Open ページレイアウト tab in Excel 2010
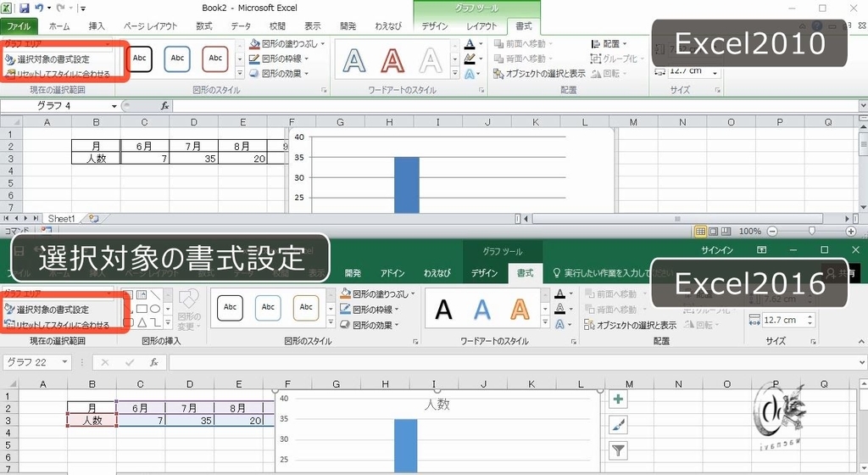This screenshot has height=475, width=868. tap(150, 26)
